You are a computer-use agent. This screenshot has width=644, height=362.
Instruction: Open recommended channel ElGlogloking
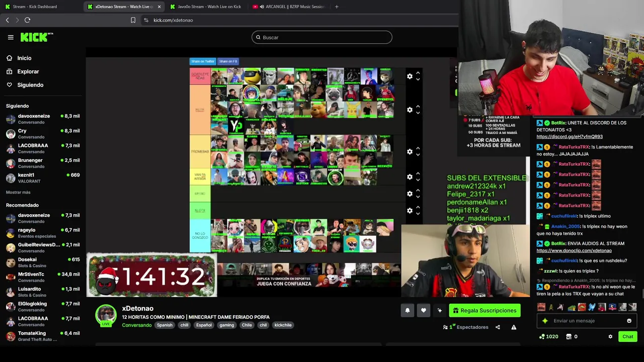[43, 306]
